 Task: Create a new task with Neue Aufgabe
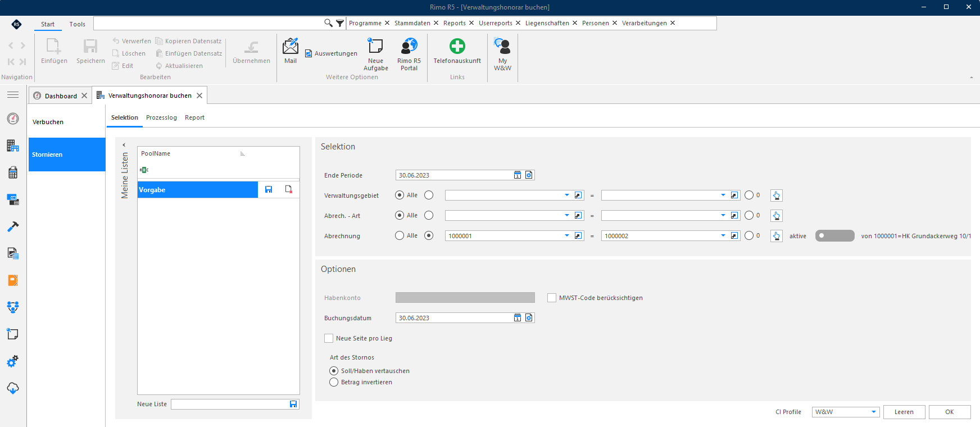click(x=375, y=54)
